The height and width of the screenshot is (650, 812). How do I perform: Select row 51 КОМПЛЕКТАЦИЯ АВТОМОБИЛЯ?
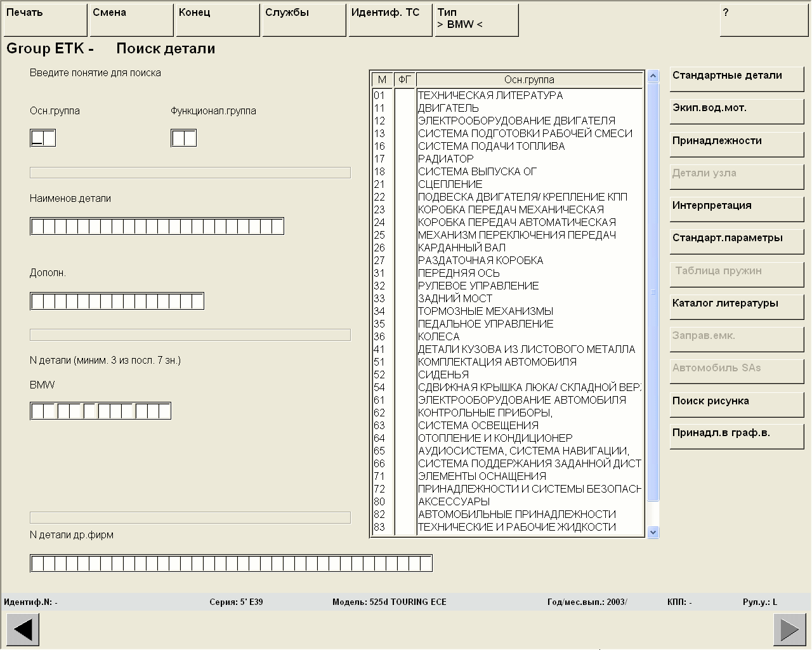pyautogui.click(x=507, y=362)
